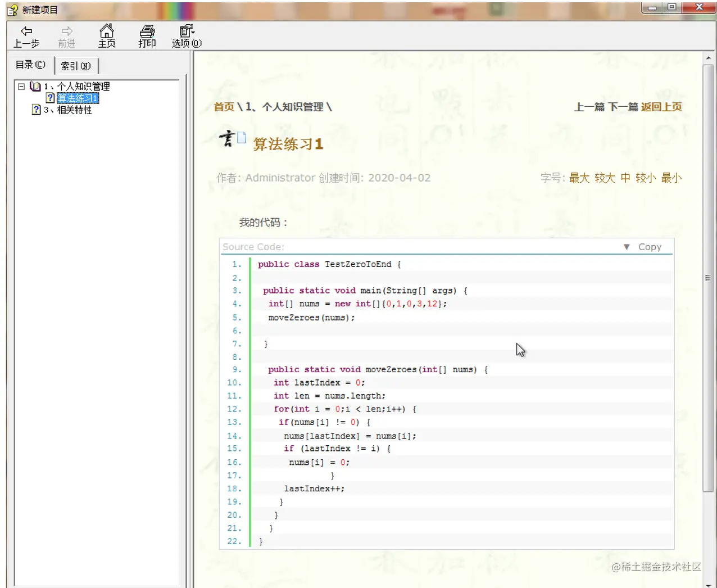Click code line 'moveZeroes(nums);'
Screen dimensions: 717x588
click(311, 318)
